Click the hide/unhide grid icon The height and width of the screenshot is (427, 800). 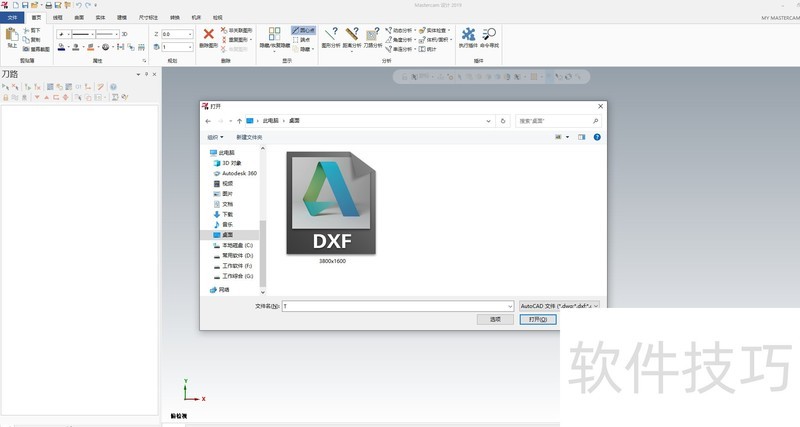coord(274,34)
